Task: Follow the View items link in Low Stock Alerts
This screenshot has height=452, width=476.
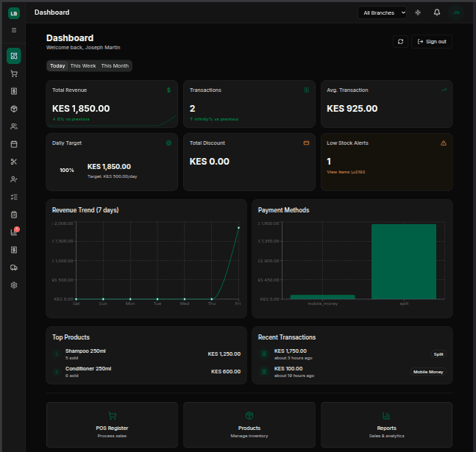Action: [346, 172]
